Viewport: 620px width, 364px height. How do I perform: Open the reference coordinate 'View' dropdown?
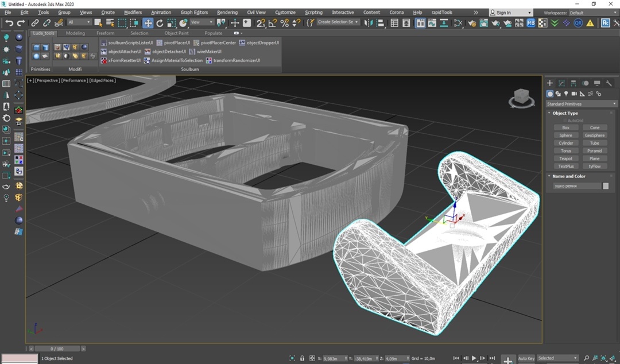pos(201,22)
